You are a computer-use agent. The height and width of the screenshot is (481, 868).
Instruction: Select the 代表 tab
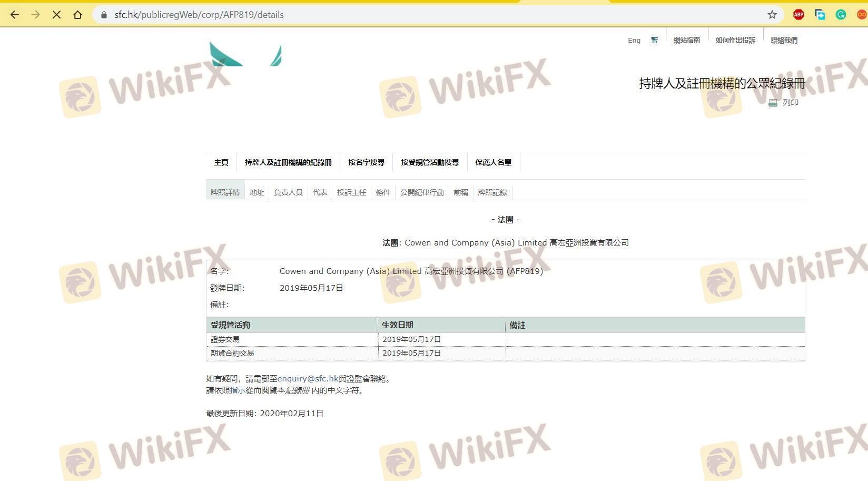tap(320, 192)
